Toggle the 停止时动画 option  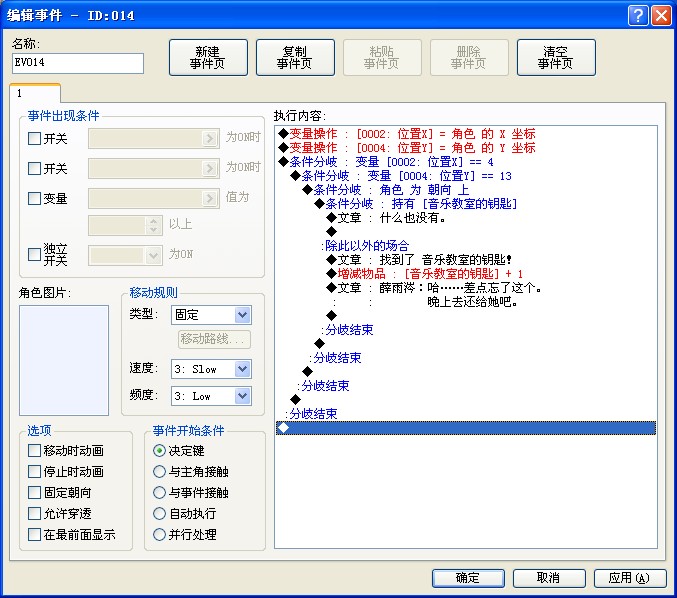34,471
